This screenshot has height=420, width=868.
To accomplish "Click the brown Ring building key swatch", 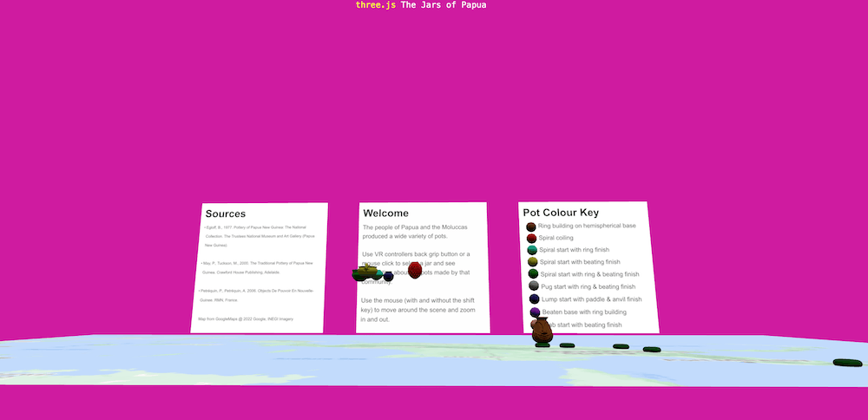I will [x=531, y=226].
